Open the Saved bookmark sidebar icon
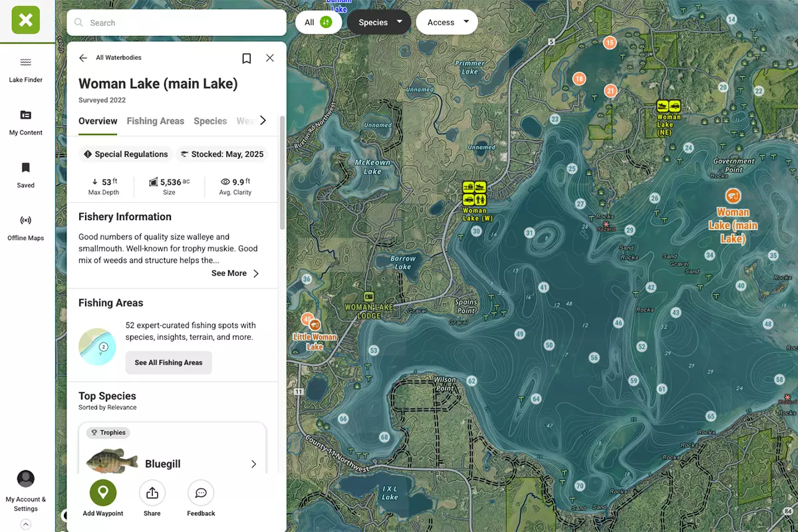This screenshot has width=798, height=532. point(25,168)
